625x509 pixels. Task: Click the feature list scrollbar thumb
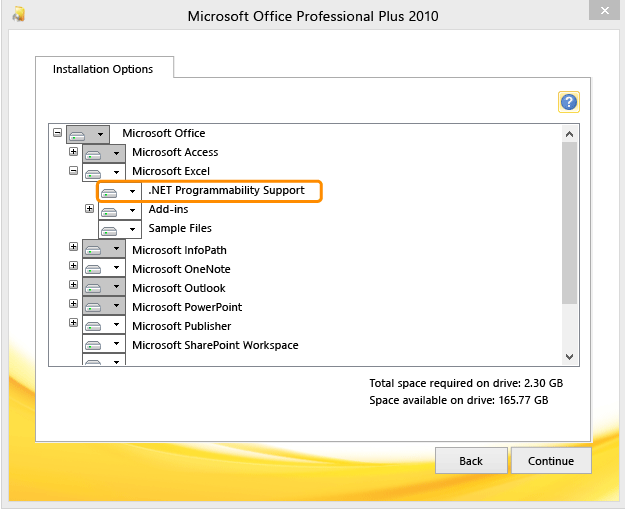[570, 223]
